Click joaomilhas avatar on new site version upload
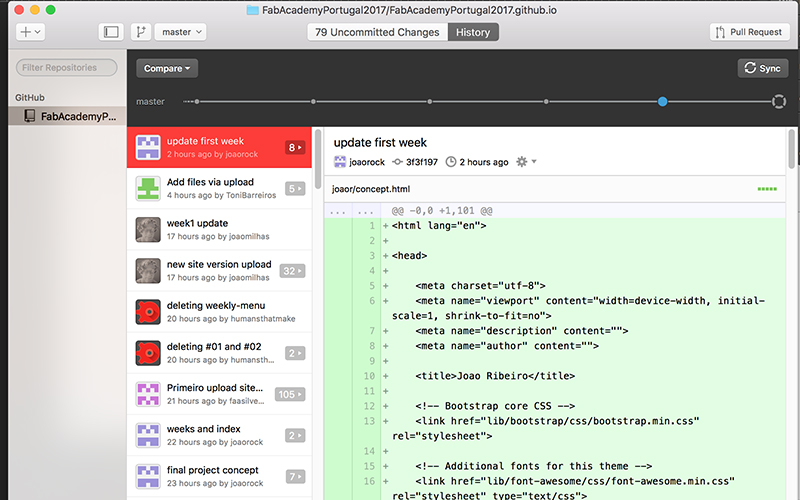 [148, 270]
